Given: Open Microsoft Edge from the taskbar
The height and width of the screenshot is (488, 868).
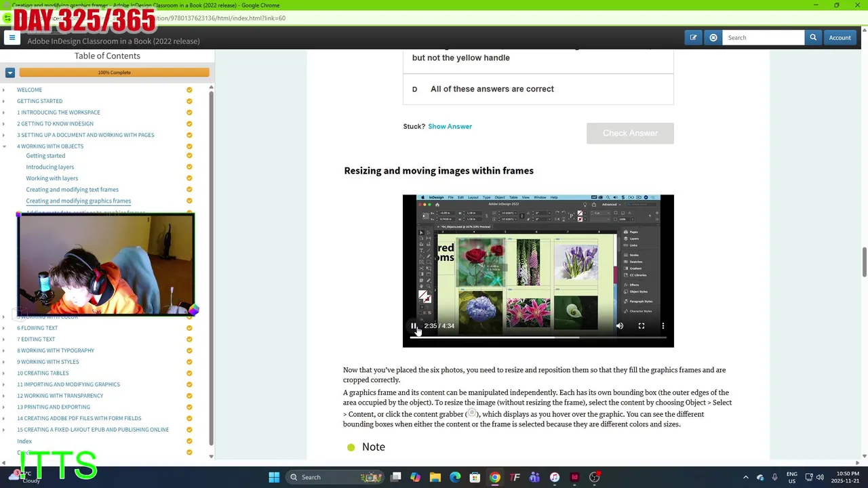Looking at the screenshot, I should coord(455,477).
